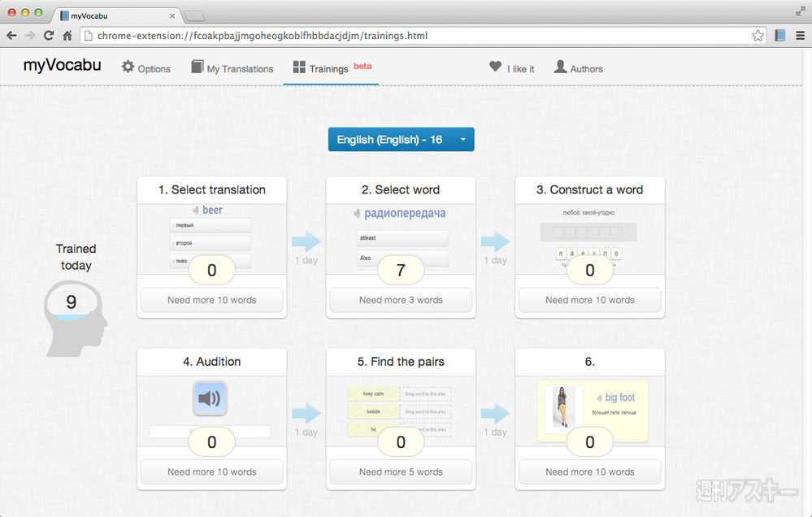This screenshot has width=812, height=517.
Task: Click the 2. Select word card title
Action: pyautogui.click(x=401, y=189)
